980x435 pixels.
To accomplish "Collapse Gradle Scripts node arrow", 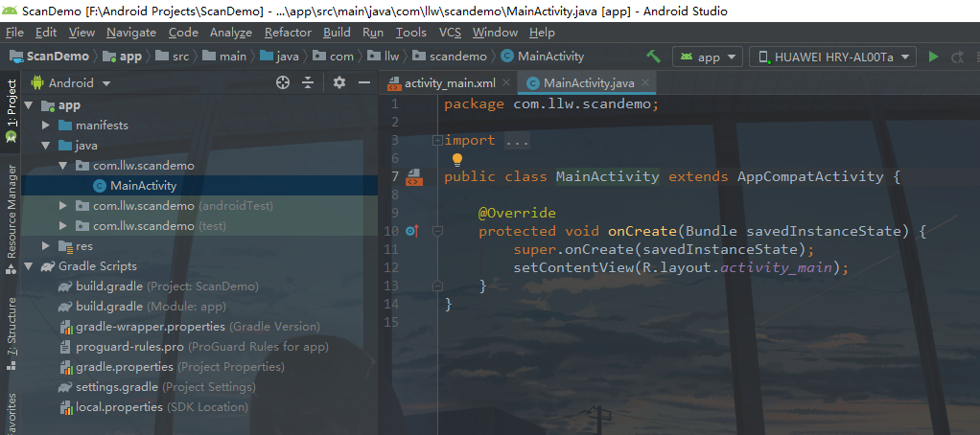I will point(28,266).
